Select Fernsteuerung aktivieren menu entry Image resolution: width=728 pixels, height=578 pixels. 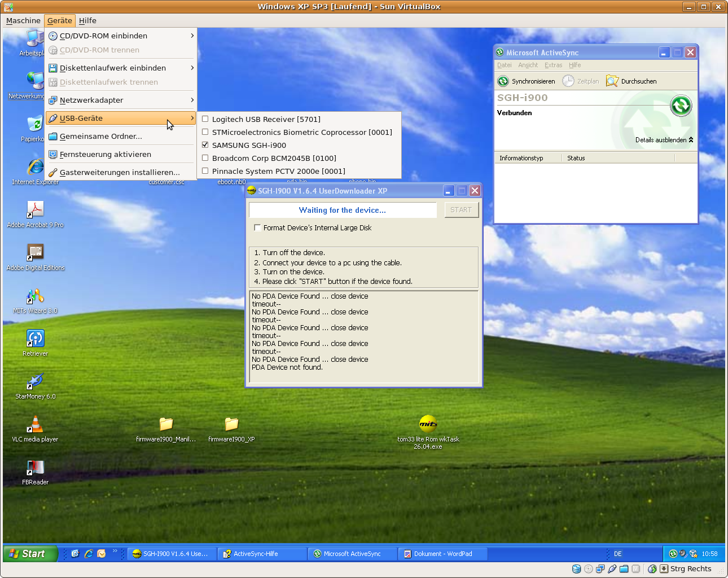(121, 154)
